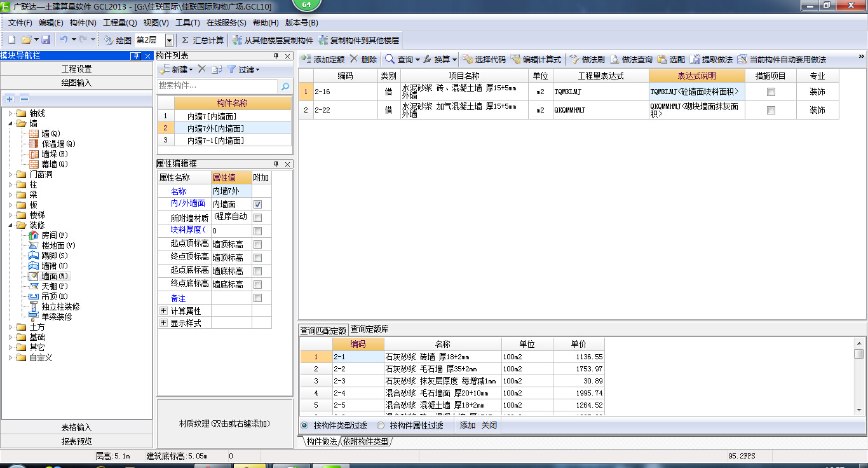Click the save file icon in toolbar
The height and width of the screenshot is (468, 868).
click(46, 40)
